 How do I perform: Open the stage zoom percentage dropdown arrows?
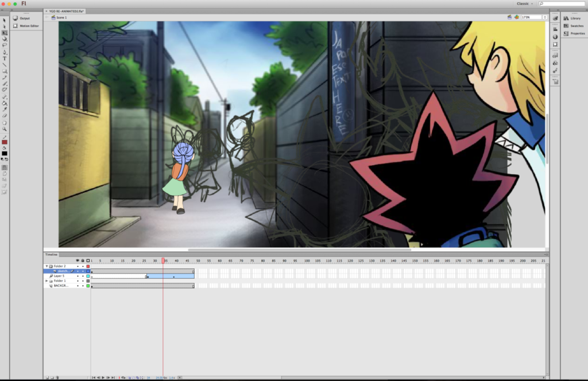coord(545,17)
